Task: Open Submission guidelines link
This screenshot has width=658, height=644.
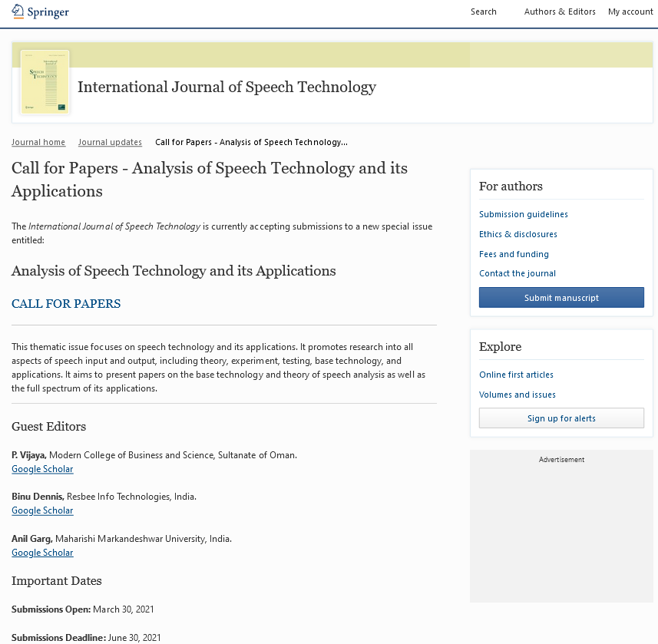Action: (524, 214)
